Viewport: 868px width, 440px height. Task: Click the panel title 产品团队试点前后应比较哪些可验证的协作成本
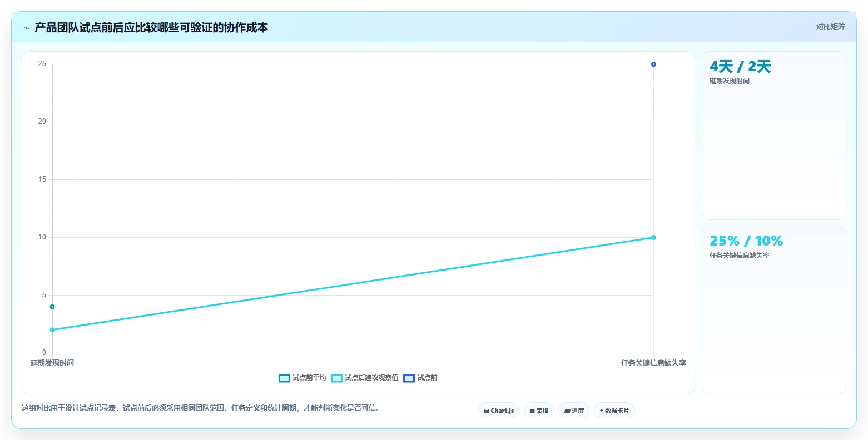(151, 28)
